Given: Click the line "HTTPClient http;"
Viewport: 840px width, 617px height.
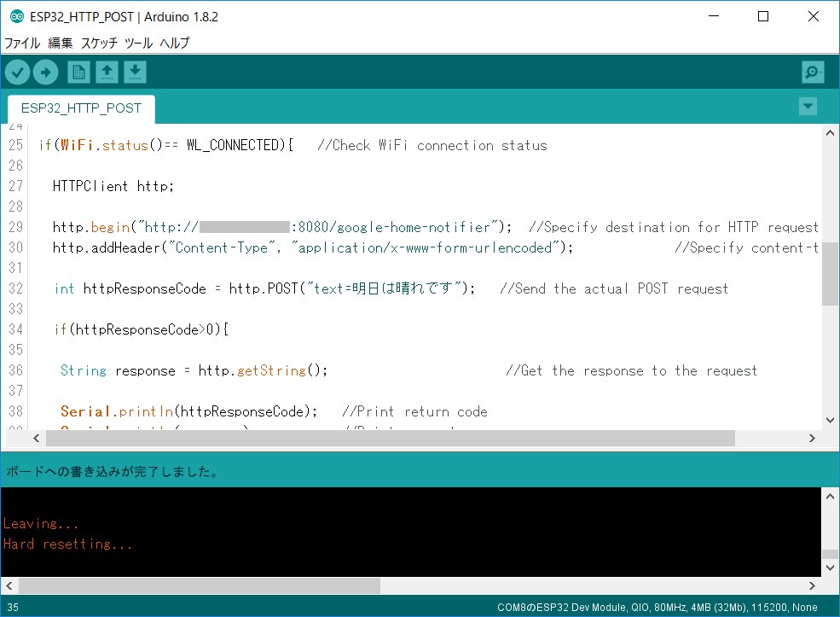Looking at the screenshot, I should [x=113, y=187].
